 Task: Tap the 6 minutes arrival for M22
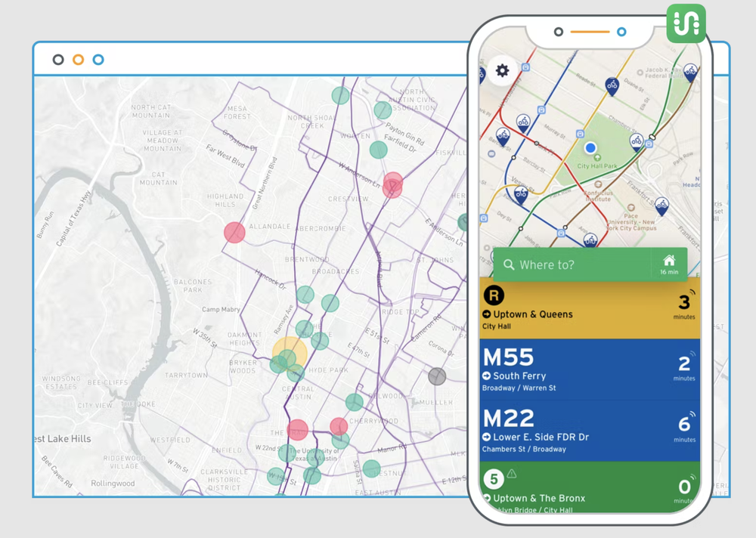pos(684,428)
